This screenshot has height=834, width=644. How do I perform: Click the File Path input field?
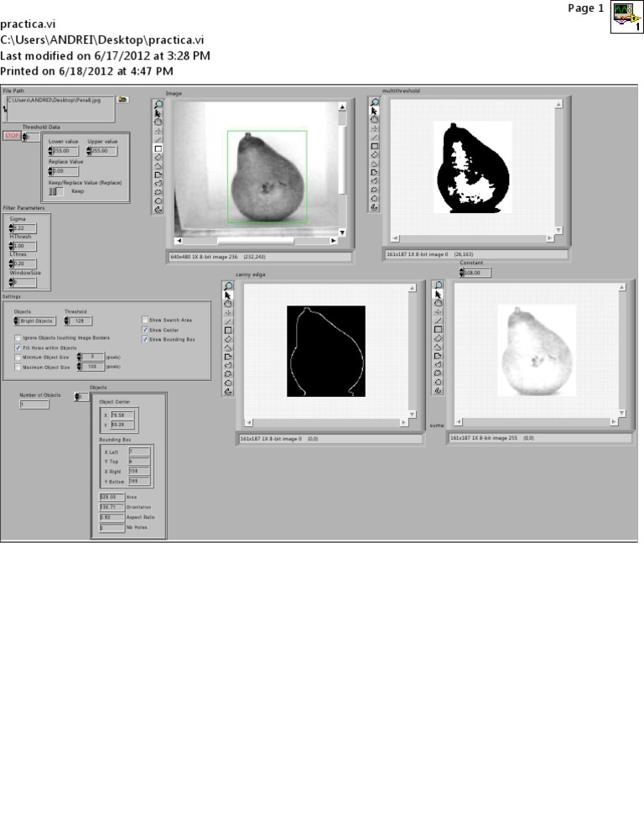coord(60,108)
